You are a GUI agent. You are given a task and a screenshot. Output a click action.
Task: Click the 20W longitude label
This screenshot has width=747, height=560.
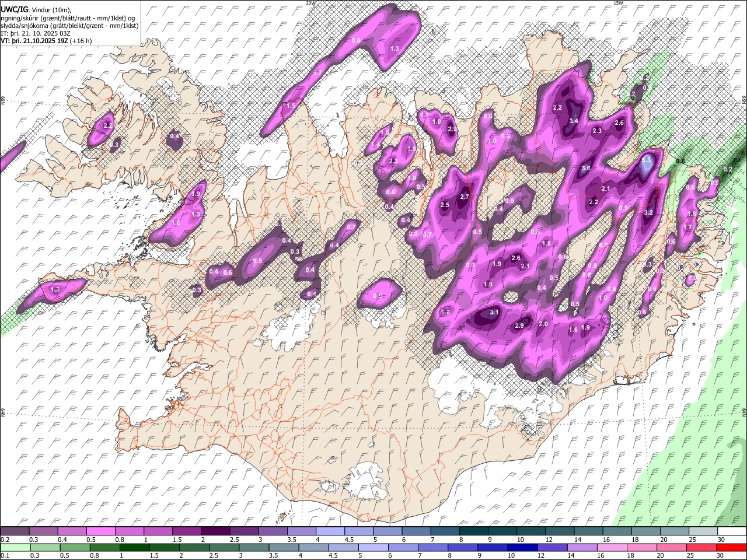[310, 3]
